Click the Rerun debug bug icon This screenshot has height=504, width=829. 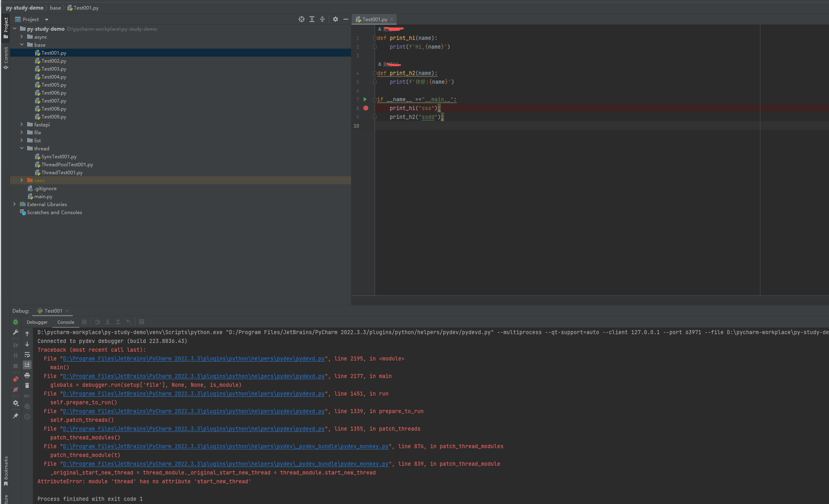pyautogui.click(x=16, y=322)
